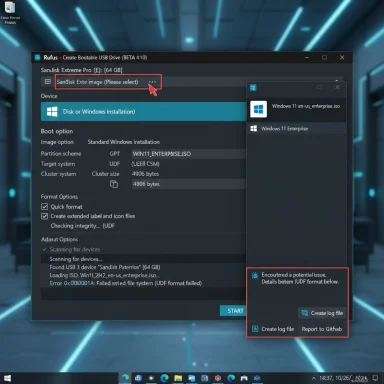Click the copy icon beside cluster size field
384x384 pixels.
(114, 184)
